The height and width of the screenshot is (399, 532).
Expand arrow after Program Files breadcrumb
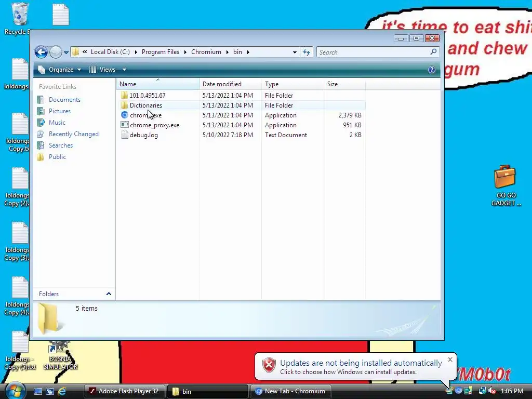(x=185, y=52)
